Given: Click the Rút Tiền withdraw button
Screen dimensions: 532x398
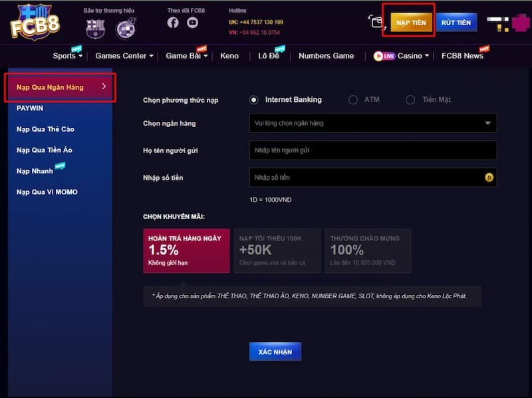Looking at the screenshot, I should pyautogui.click(x=456, y=23).
